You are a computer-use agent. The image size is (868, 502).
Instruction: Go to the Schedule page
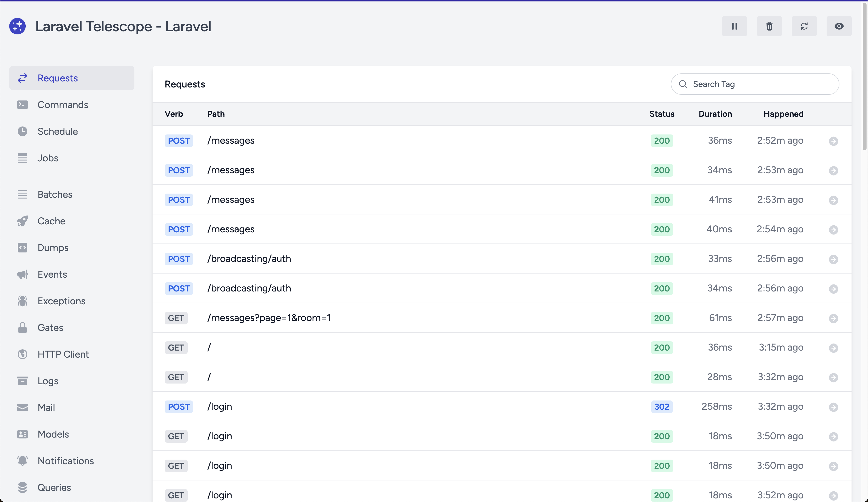[x=58, y=131]
